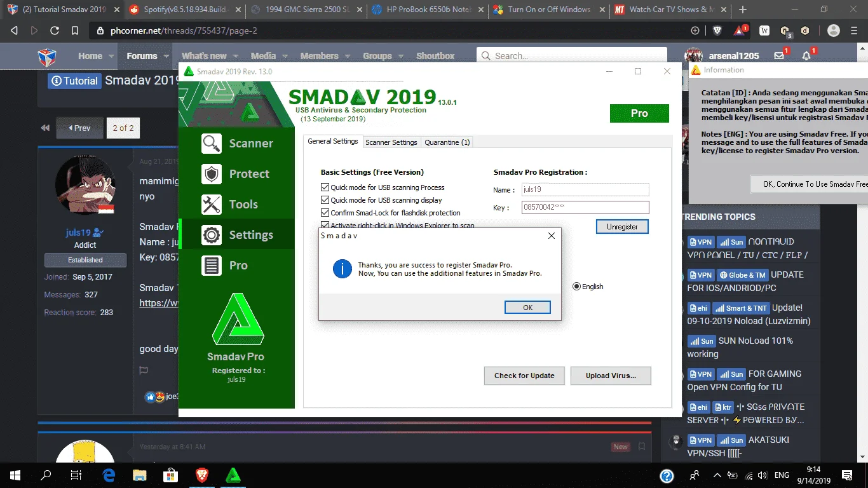Open Task View on the taskbar

point(76,475)
